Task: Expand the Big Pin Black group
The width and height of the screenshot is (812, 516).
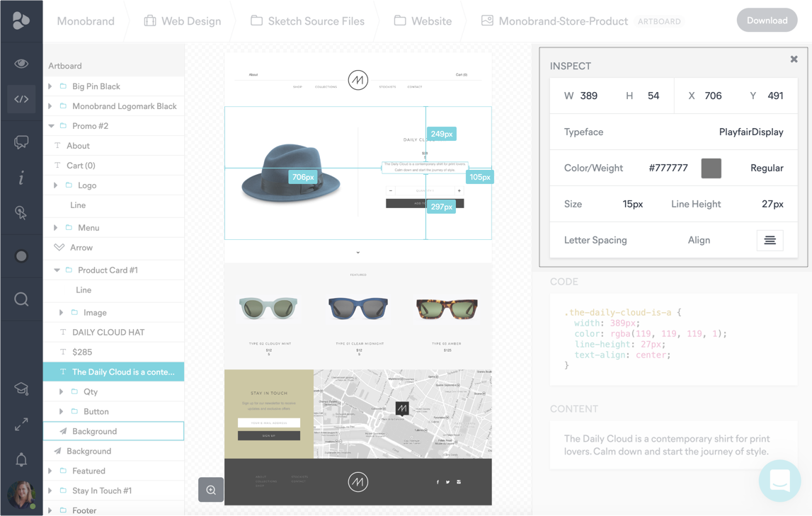Action: (50, 86)
